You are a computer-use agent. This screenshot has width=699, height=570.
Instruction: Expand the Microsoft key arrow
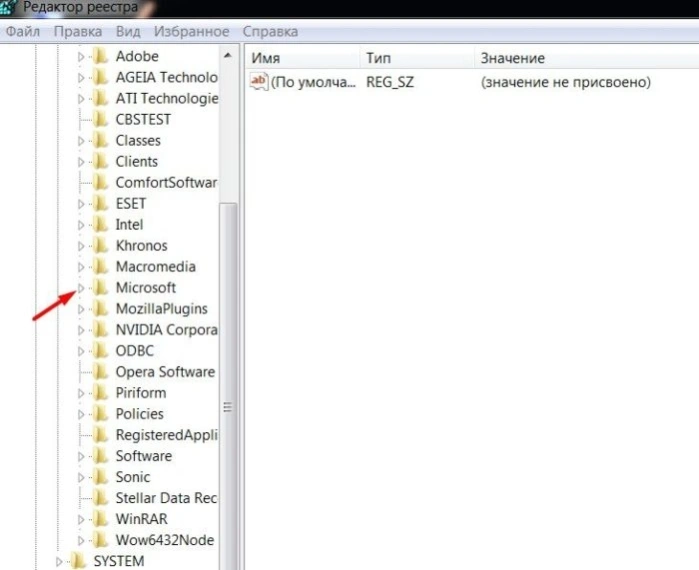coord(81,288)
